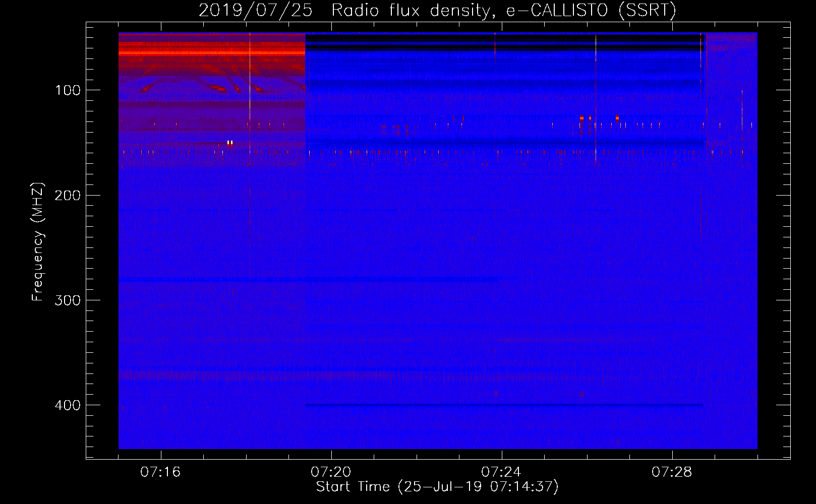Click the 300 MHz frequency tick label
The height and width of the screenshot is (504, 816).
(68, 300)
